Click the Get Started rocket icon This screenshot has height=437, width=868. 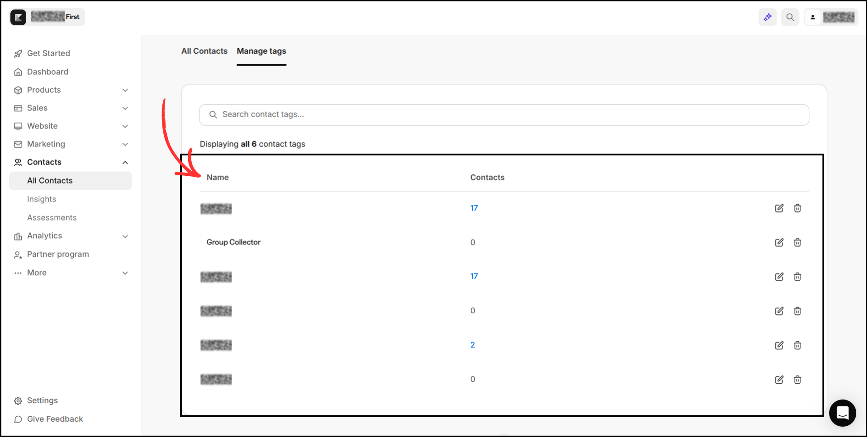tap(18, 53)
